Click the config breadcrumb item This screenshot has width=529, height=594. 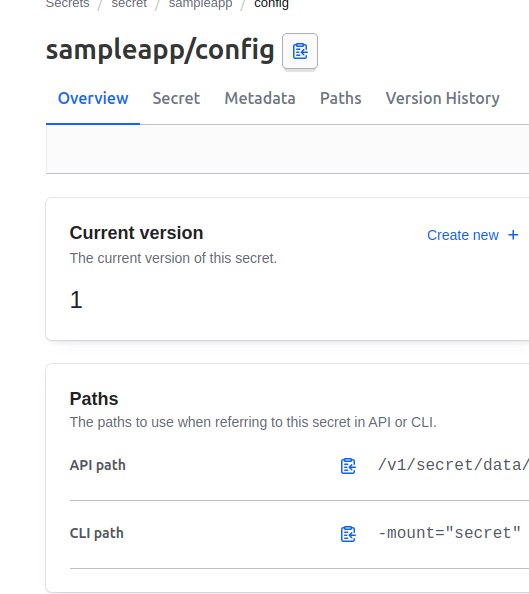[x=271, y=4]
